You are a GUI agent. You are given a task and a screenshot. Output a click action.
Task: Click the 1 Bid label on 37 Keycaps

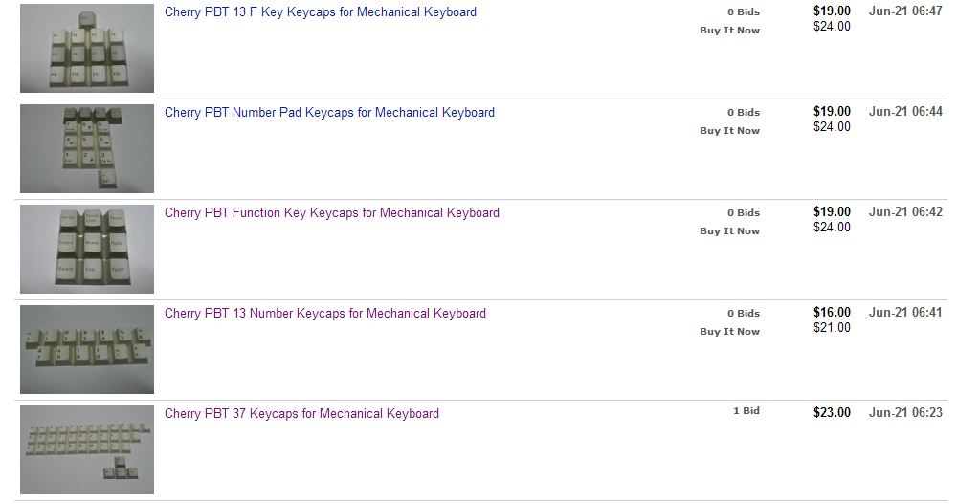click(x=746, y=411)
